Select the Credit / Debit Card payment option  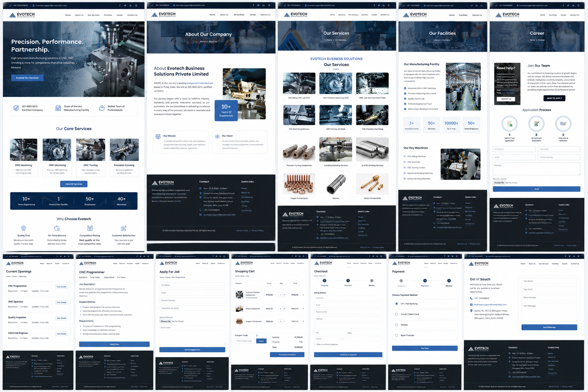click(x=397, y=314)
